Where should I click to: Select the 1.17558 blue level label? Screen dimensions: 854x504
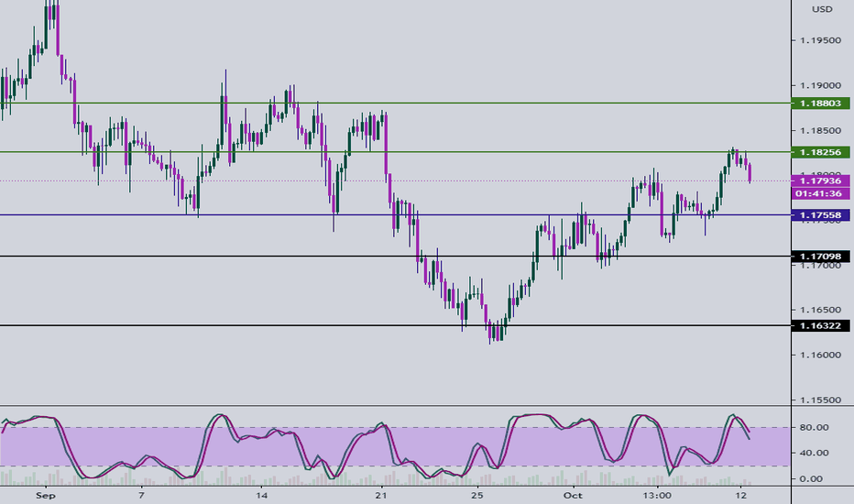pyautogui.click(x=820, y=215)
